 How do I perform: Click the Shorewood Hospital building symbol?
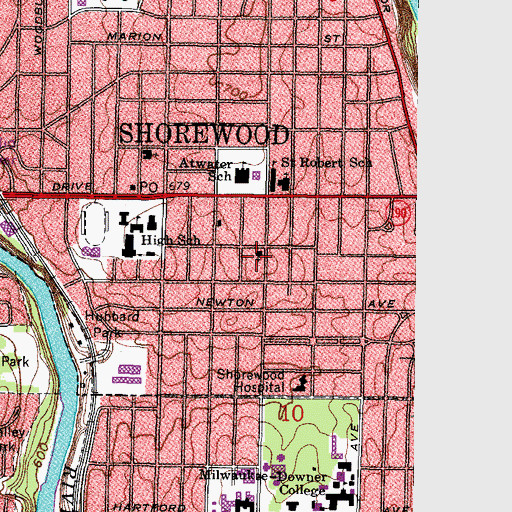[x=300, y=384]
